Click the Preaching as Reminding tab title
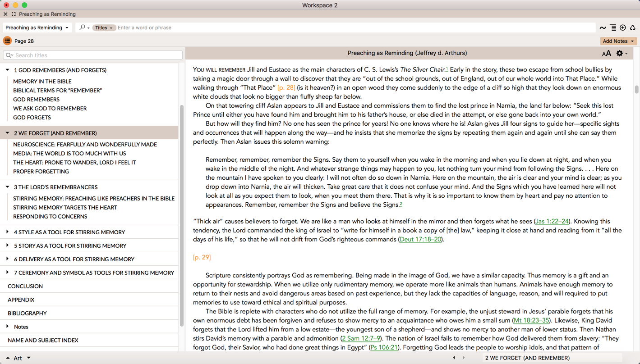Screen dimensions: 640x364 (x=47, y=14)
